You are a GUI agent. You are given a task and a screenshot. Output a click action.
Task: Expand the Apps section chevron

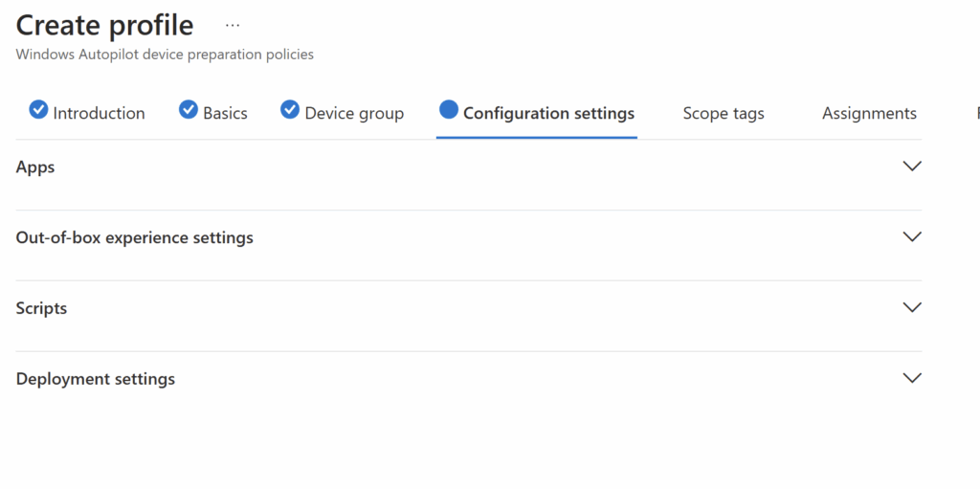tap(912, 167)
